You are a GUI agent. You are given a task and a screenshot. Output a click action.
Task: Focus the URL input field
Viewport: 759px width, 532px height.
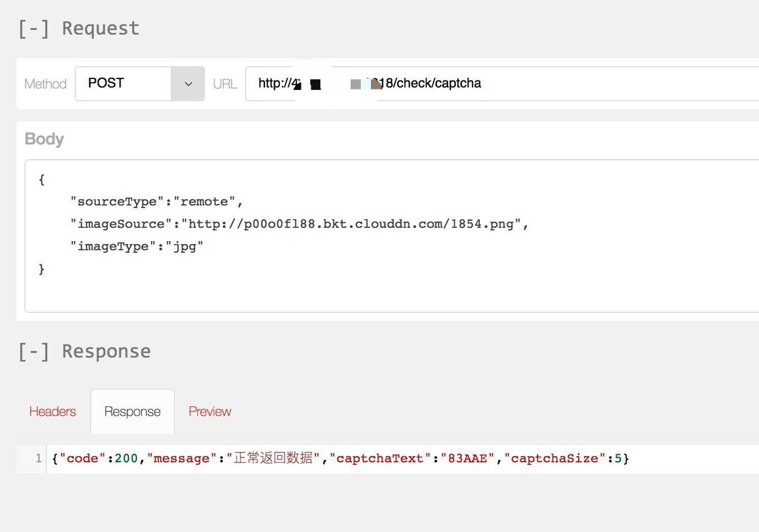tap(551, 83)
